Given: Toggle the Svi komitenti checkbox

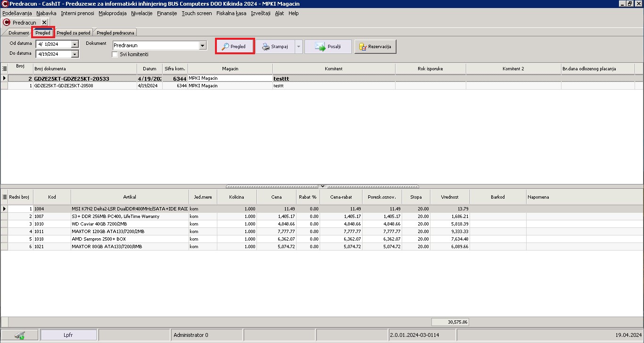Looking at the screenshot, I should 115,54.
